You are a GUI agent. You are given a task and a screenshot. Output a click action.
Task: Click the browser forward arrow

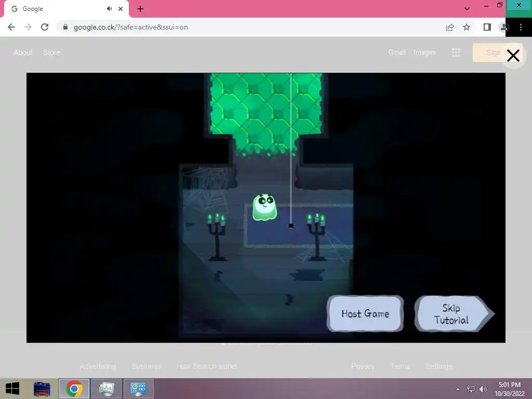coord(28,27)
